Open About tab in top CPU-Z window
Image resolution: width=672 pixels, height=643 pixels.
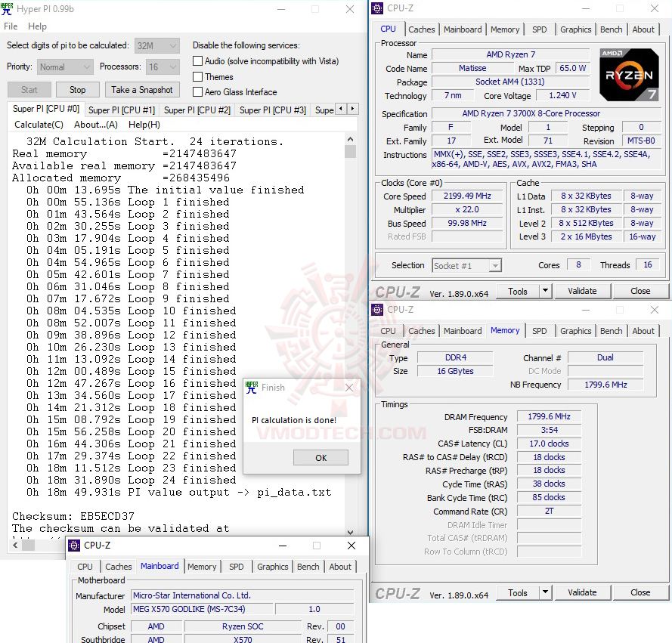point(643,29)
